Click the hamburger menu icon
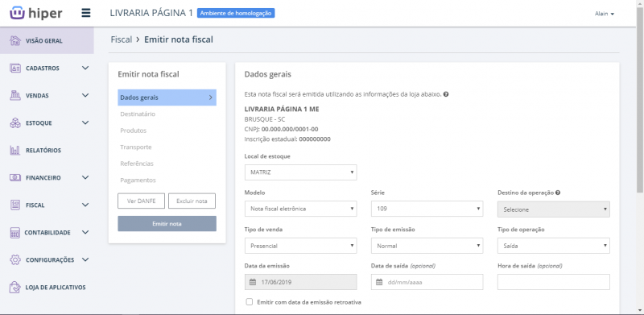This screenshot has height=315, width=644. tap(86, 13)
